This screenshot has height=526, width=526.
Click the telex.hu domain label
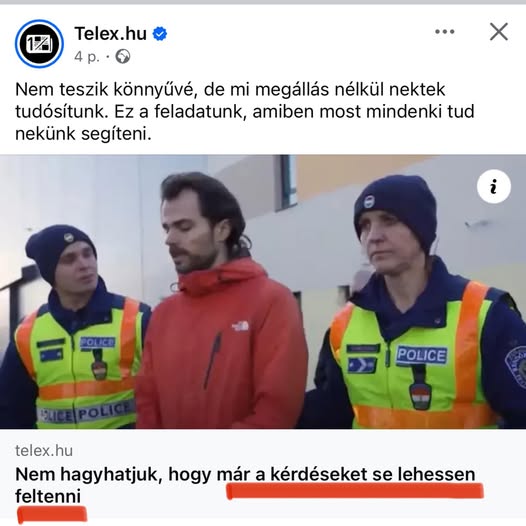coord(44,451)
